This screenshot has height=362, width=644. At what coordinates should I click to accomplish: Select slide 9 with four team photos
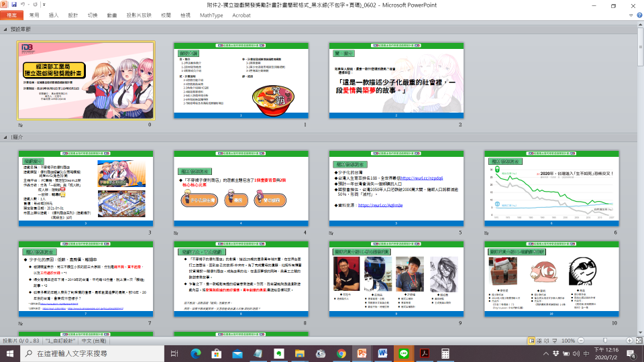[x=396, y=279]
